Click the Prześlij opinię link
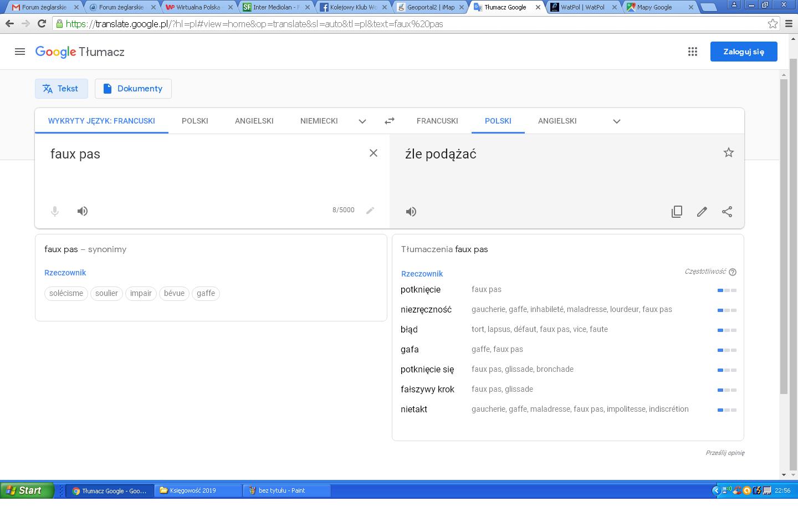 point(725,453)
